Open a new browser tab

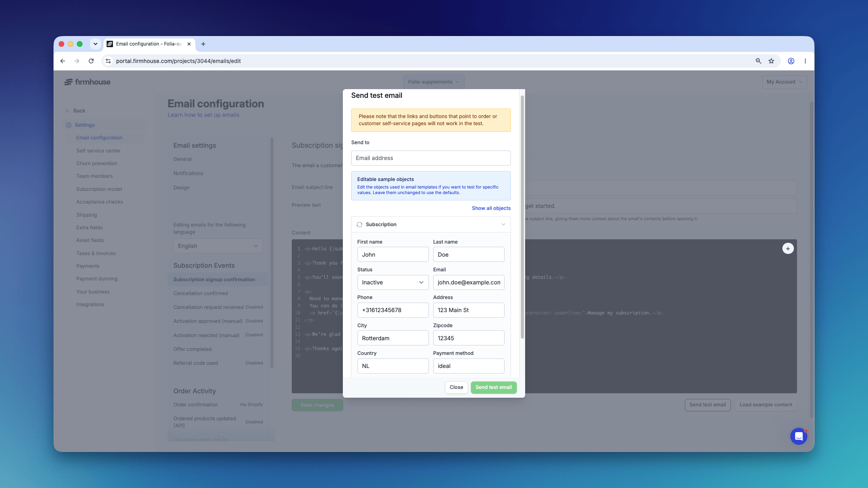203,44
